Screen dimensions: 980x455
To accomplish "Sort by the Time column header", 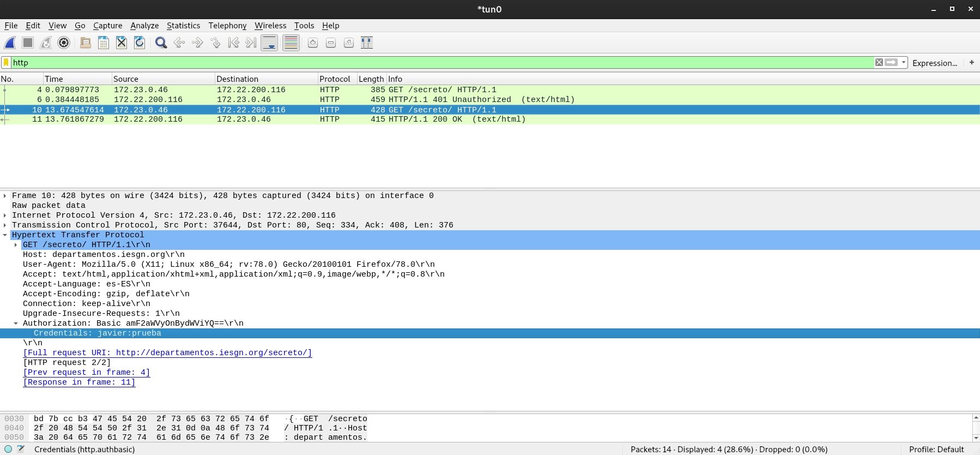I will [78, 79].
